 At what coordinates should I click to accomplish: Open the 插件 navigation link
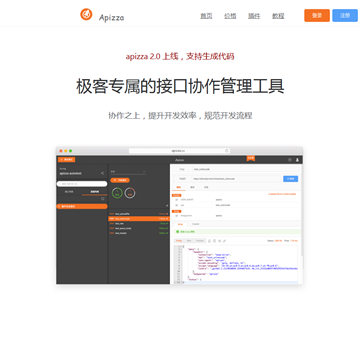click(254, 16)
